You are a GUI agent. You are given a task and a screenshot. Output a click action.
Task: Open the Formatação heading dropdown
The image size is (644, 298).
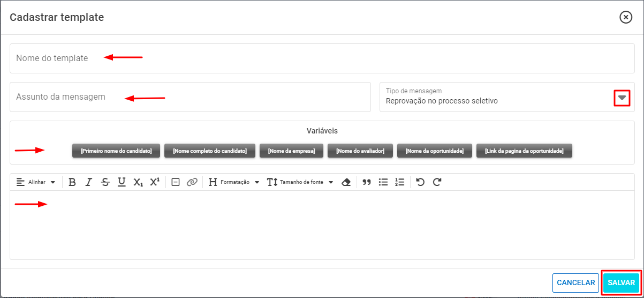(234, 182)
